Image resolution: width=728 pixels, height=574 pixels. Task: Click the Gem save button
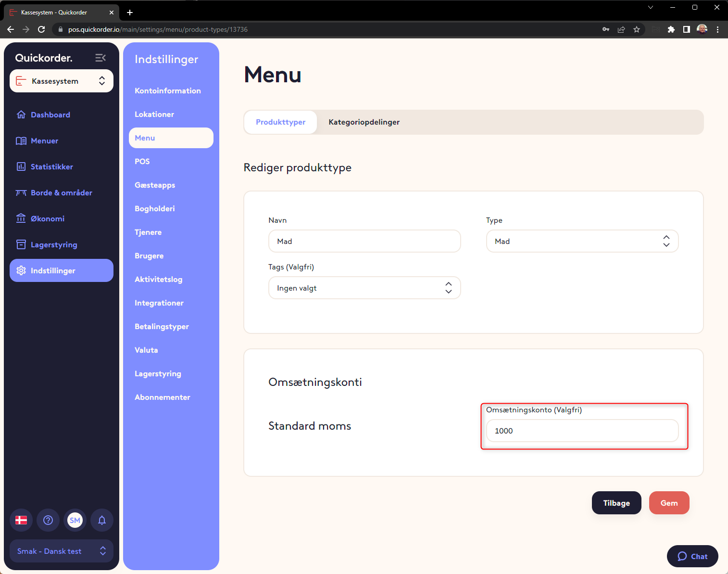[669, 503]
